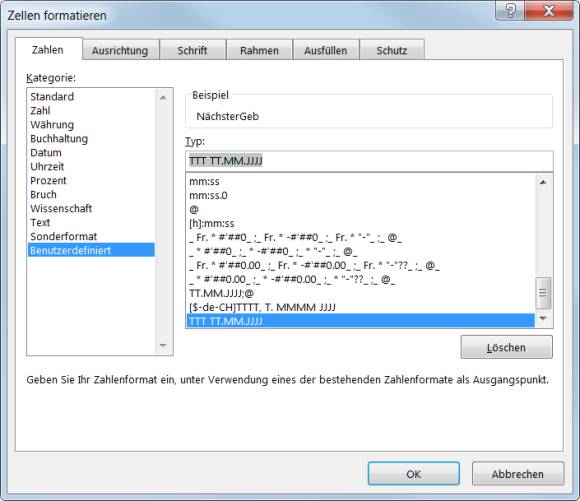Open the Schrift tab
The image size is (580, 501).
[192, 50]
